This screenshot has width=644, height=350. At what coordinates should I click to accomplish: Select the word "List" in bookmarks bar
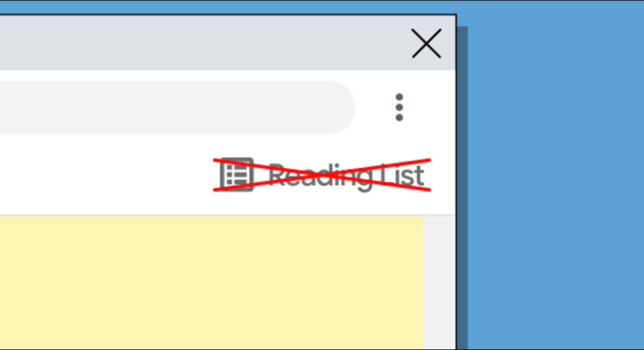coord(402,175)
